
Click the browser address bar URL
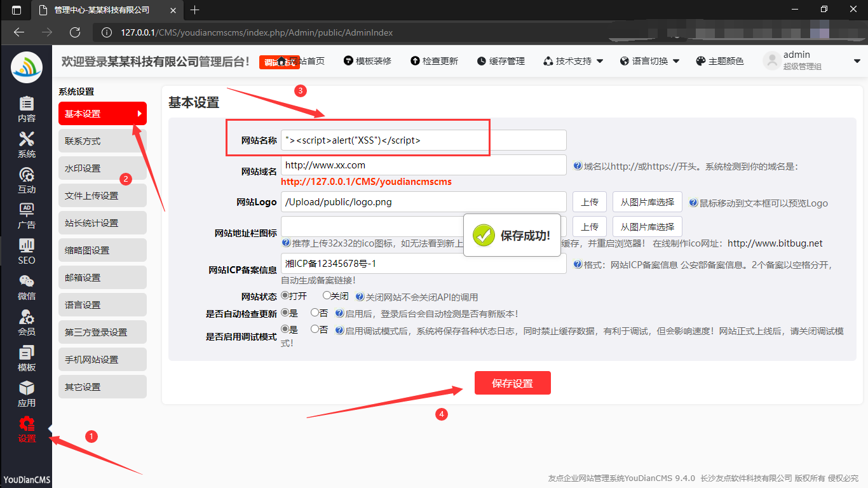tap(257, 32)
